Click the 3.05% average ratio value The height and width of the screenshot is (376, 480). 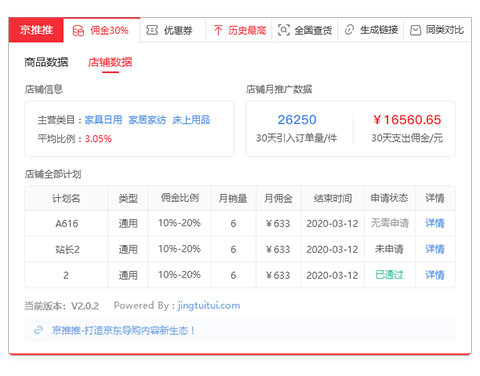[98, 139]
